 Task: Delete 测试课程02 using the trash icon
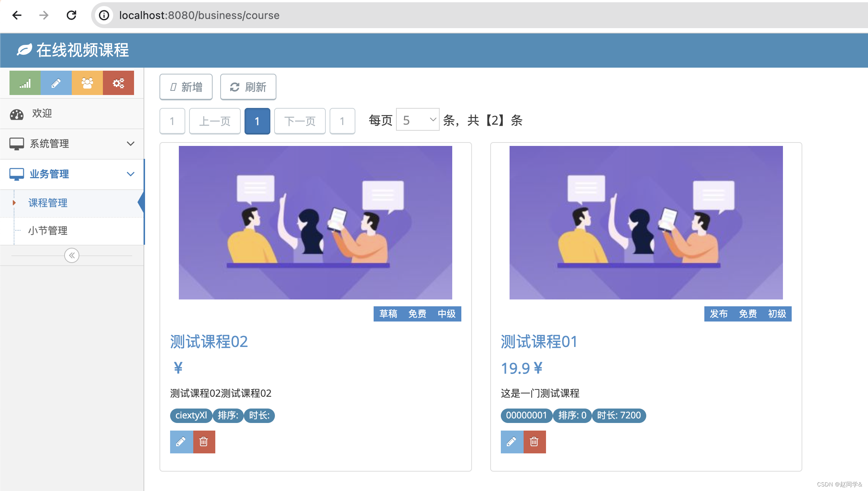(204, 442)
